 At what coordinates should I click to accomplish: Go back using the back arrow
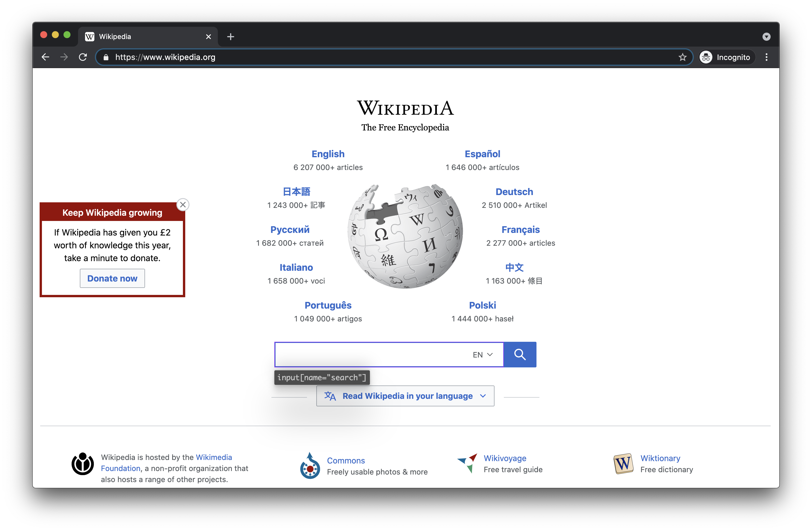pos(45,57)
